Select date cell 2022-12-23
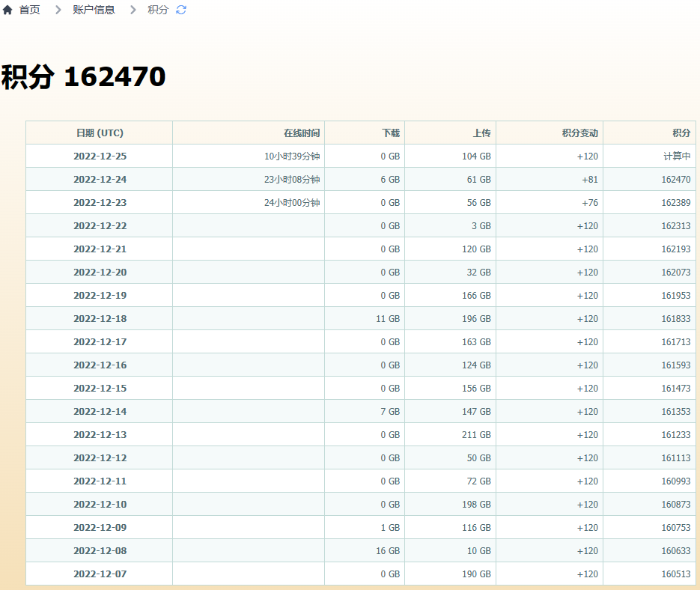This screenshot has height=590, width=700. pyautogui.click(x=100, y=203)
